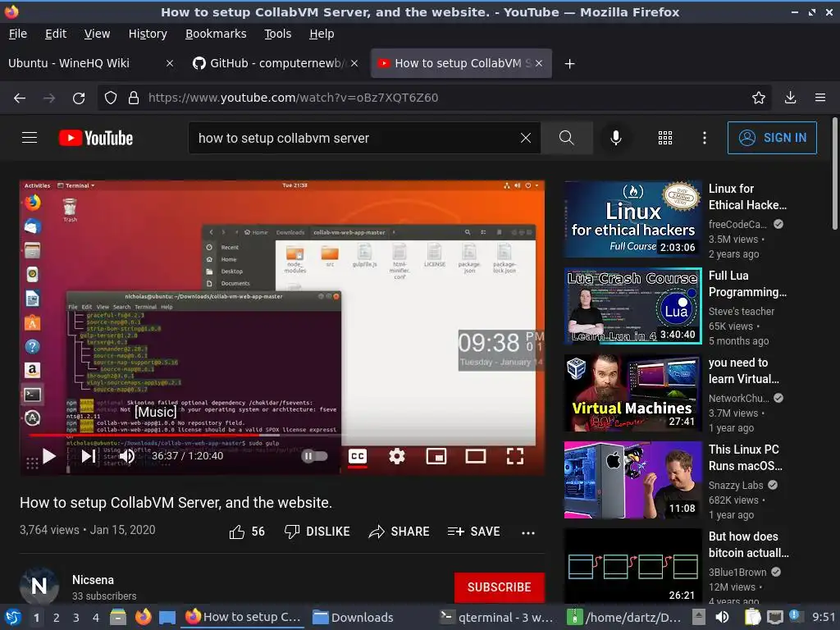Open Downloads window from taskbar

pyautogui.click(x=353, y=618)
